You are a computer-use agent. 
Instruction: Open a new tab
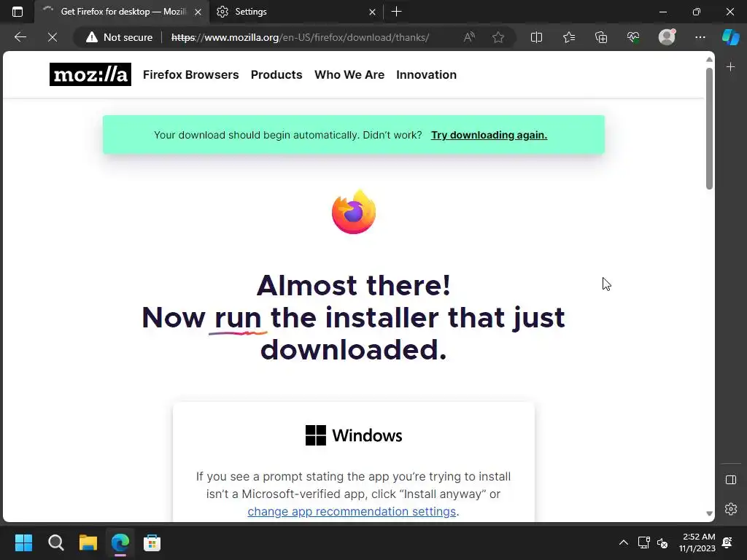click(396, 12)
